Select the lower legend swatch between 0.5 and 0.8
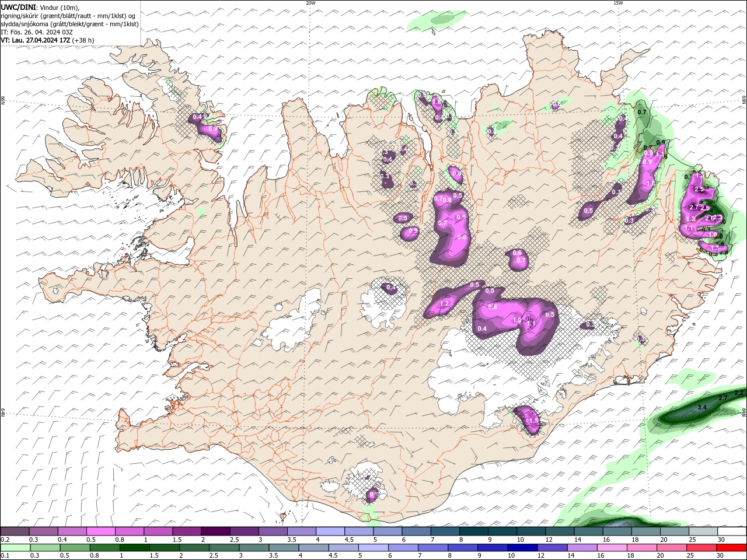This screenshot has width=747, height=560. coord(75,548)
